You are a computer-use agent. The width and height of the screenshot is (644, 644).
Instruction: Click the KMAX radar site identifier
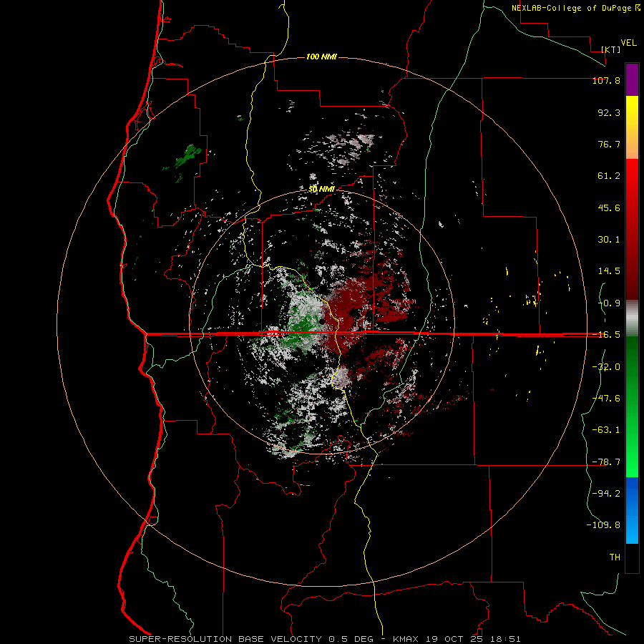click(406, 639)
